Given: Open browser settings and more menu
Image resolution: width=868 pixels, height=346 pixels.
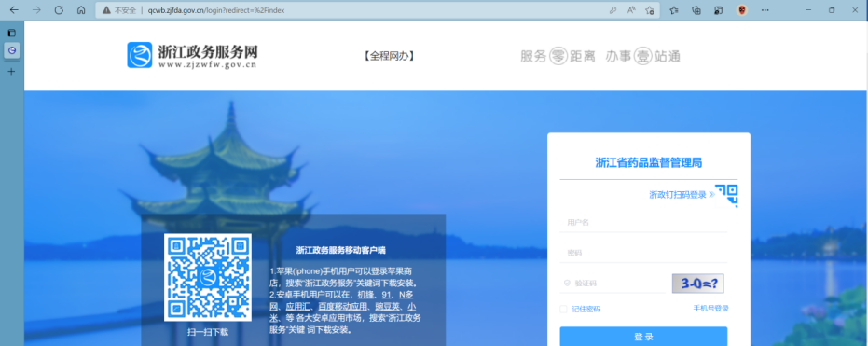Looking at the screenshot, I should (765, 10).
